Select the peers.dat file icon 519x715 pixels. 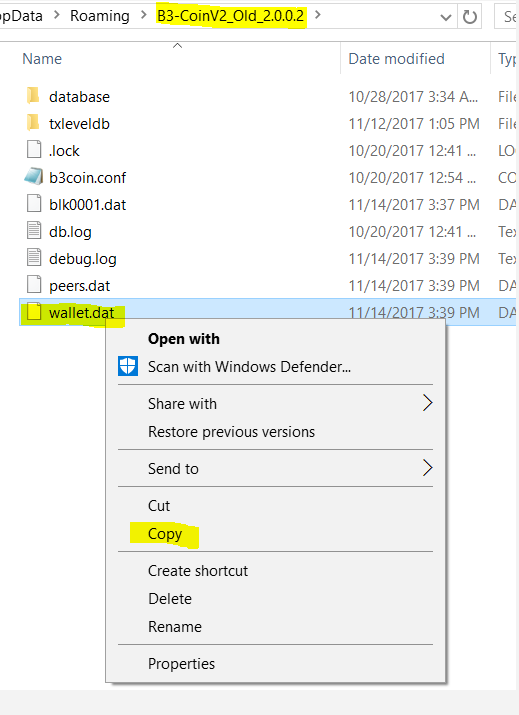point(34,285)
